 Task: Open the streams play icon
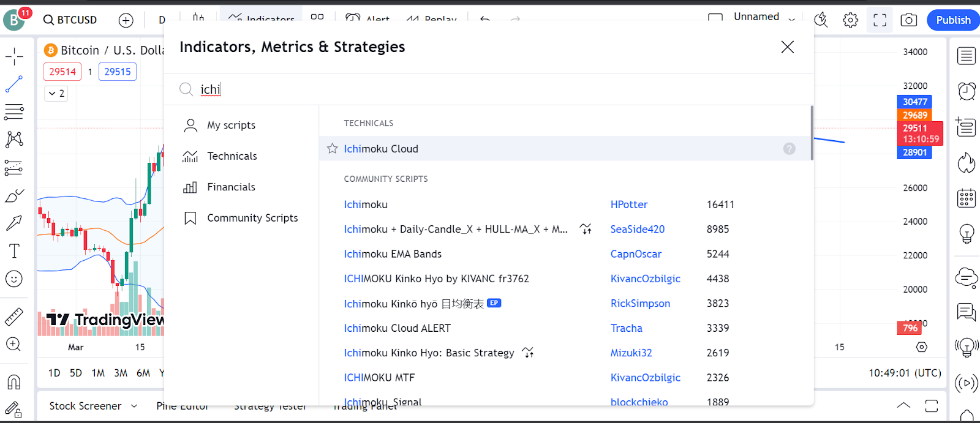967,383
